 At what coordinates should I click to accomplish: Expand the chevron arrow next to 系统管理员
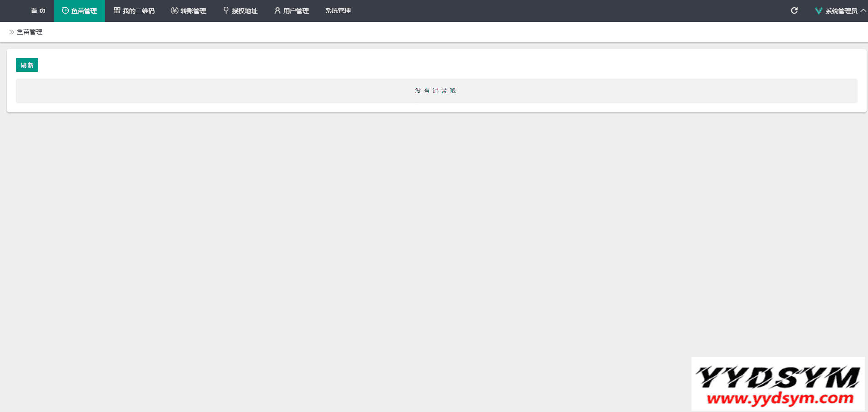863,10
